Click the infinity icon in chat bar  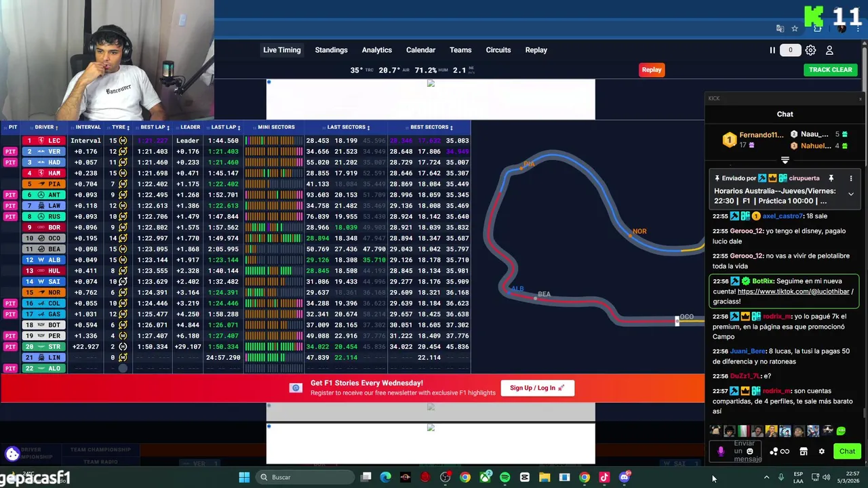click(x=785, y=452)
